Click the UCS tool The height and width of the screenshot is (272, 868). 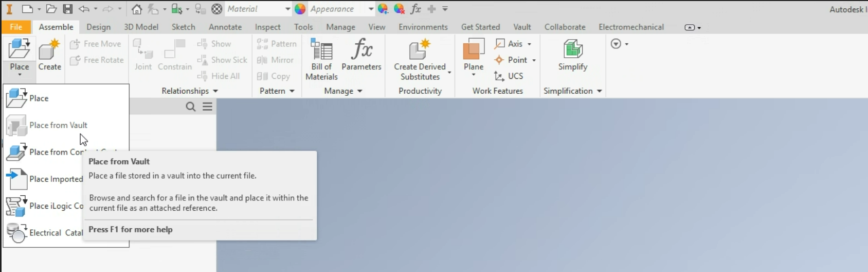(x=509, y=76)
